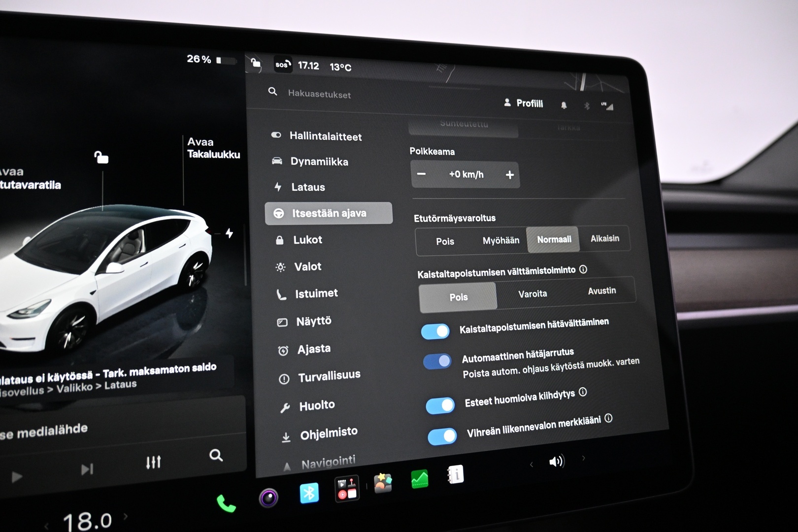798x532 pixels.
Task: Open the media equalizer icon
Action: pyautogui.click(x=153, y=462)
